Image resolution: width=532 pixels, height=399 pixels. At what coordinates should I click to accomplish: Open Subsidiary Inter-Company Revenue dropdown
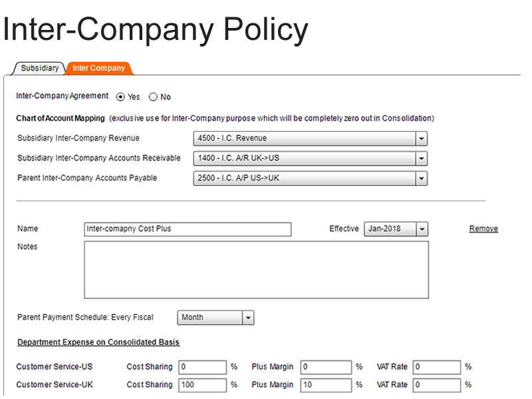pyautogui.click(x=420, y=139)
